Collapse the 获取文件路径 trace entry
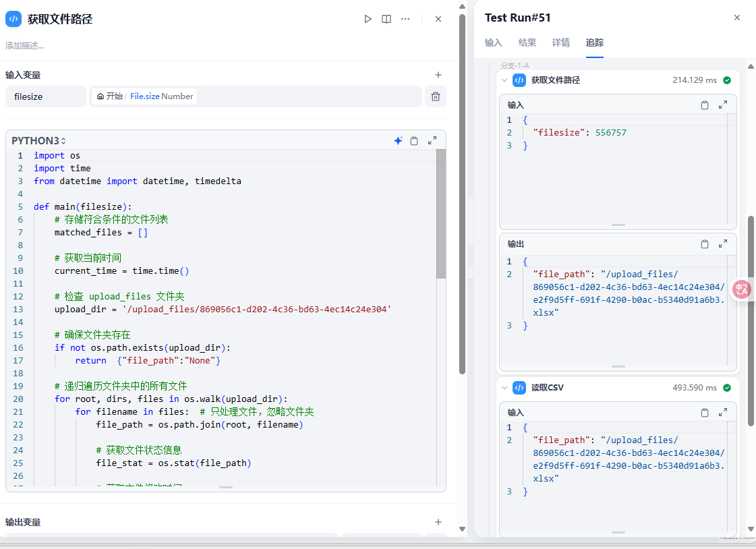Image resolution: width=756 pixels, height=549 pixels. [x=504, y=80]
